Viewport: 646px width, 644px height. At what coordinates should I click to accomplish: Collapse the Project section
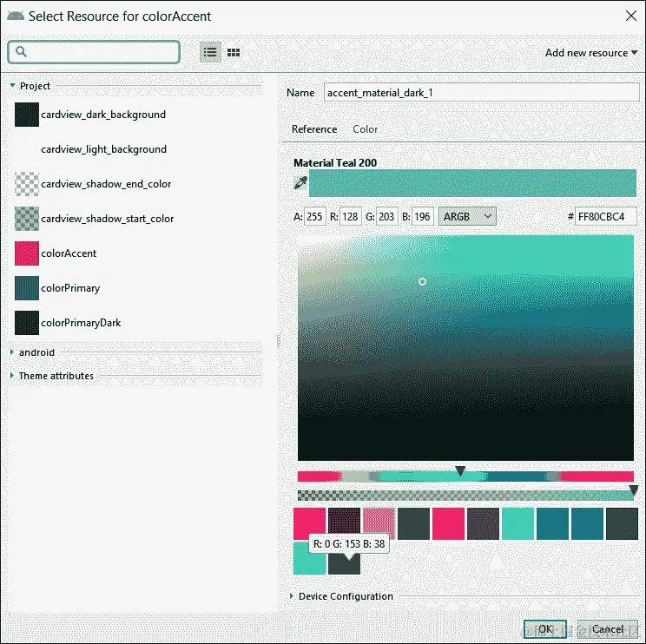tap(12, 86)
